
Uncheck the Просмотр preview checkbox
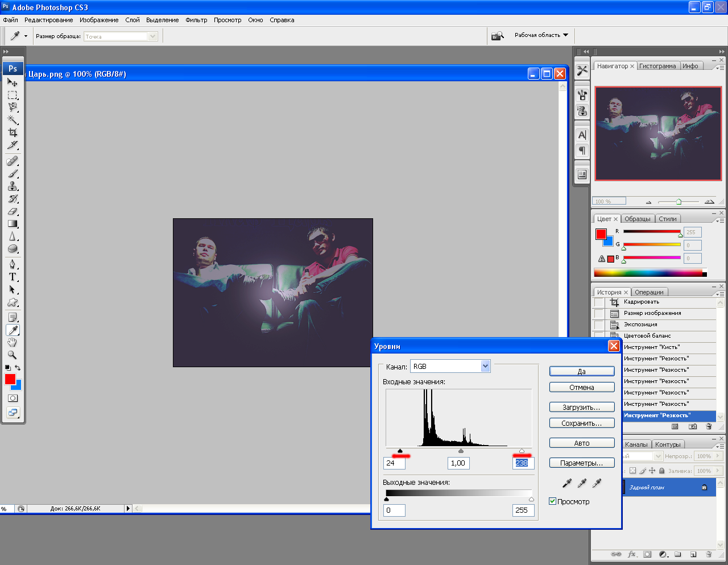pyautogui.click(x=552, y=501)
